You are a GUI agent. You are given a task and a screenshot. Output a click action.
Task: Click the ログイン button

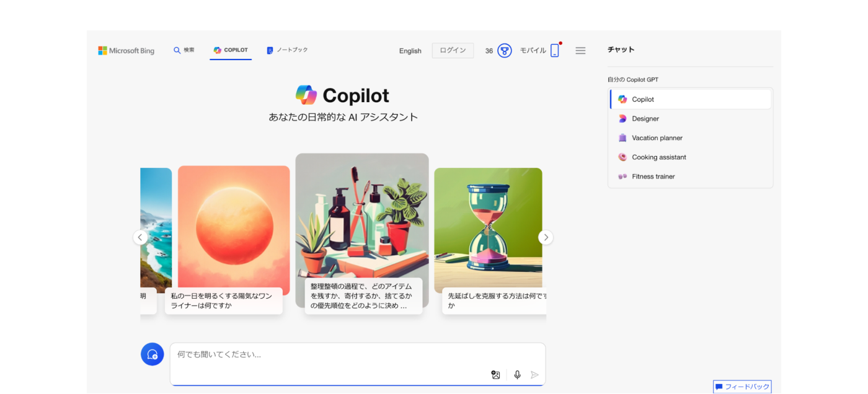click(453, 51)
